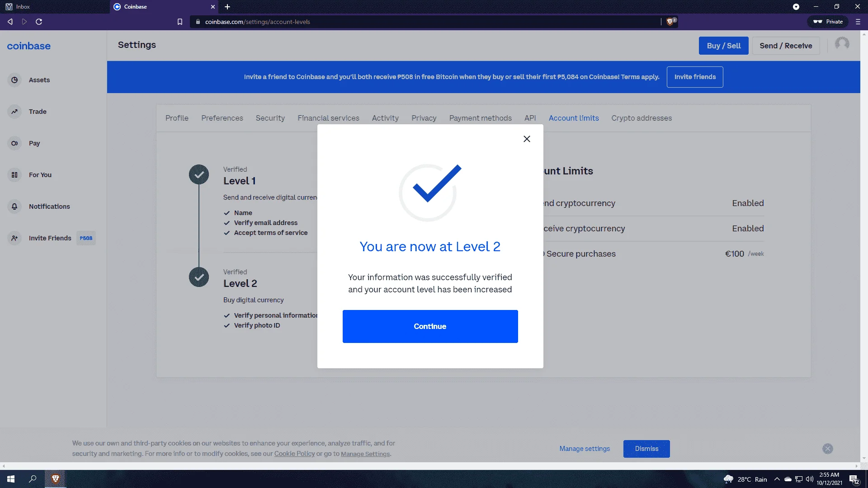The image size is (868, 488).
Task: Switch to the Inbox browser tab
Action: coord(54,7)
